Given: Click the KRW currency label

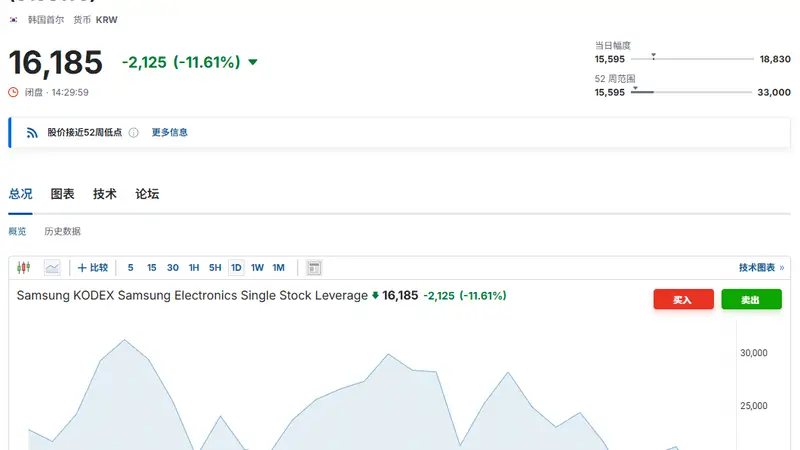Looking at the screenshot, I should click(107, 20).
